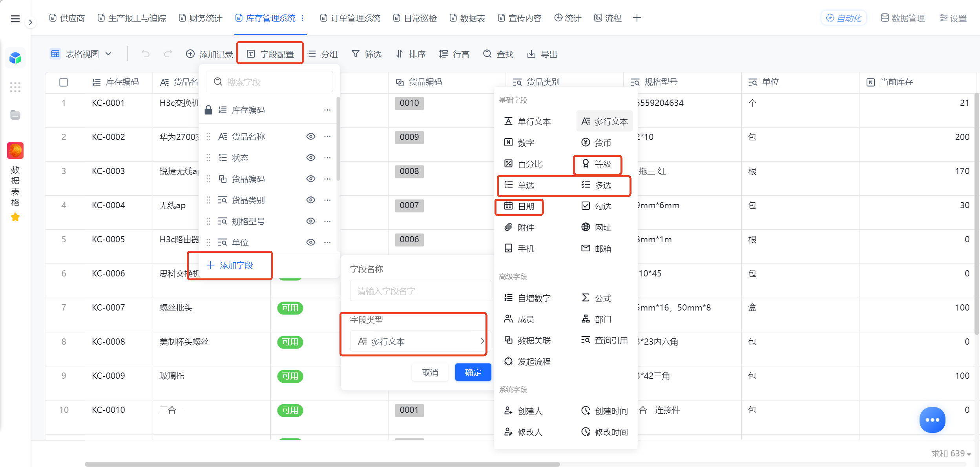The image size is (980, 467).
Task: Click 行高 row height in toolbar
Action: tap(454, 54)
